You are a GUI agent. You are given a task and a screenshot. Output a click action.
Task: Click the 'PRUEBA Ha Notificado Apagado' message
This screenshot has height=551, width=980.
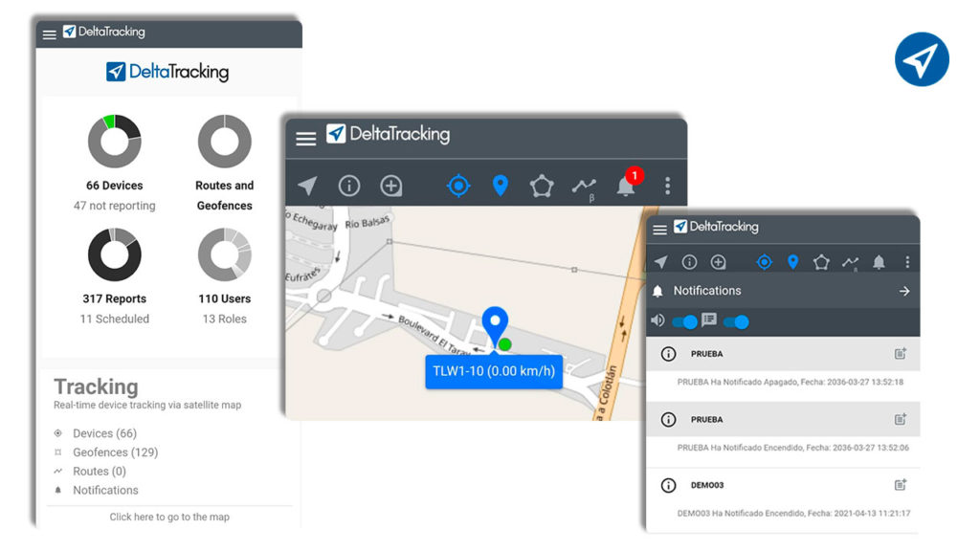[790, 383]
